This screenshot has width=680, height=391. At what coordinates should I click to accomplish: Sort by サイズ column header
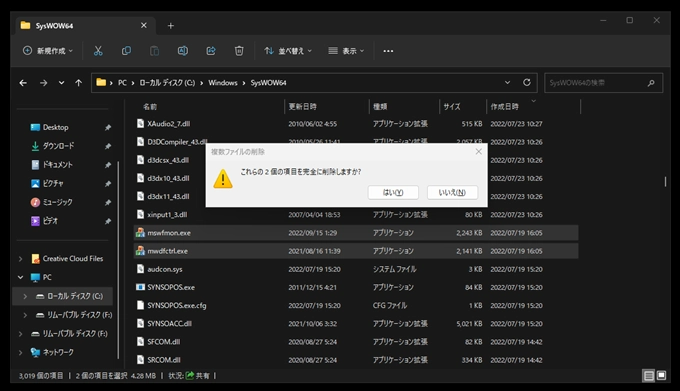tap(451, 107)
